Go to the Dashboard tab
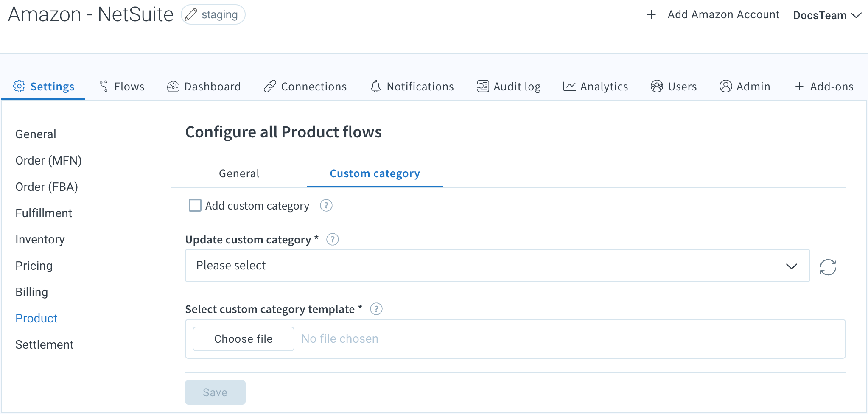 point(204,87)
